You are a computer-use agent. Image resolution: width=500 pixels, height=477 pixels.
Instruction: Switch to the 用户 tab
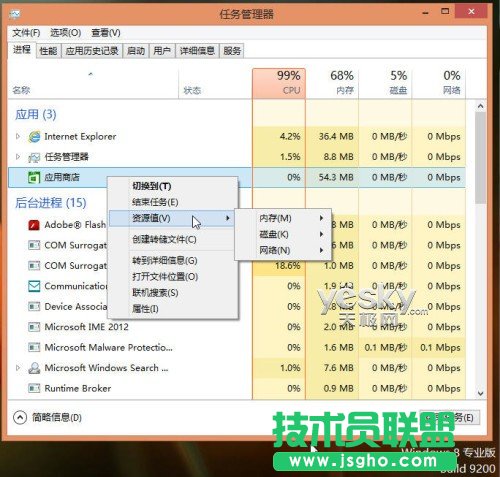click(x=162, y=51)
